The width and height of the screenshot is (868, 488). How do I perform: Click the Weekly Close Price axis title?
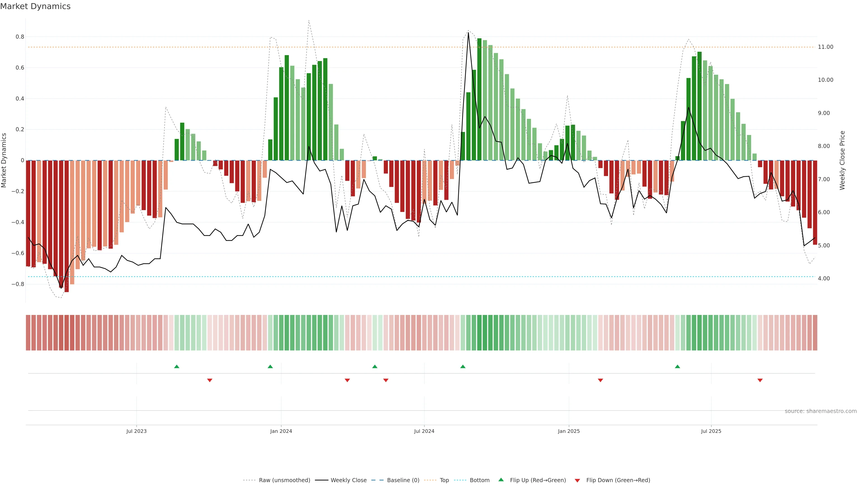pos(842,160)
